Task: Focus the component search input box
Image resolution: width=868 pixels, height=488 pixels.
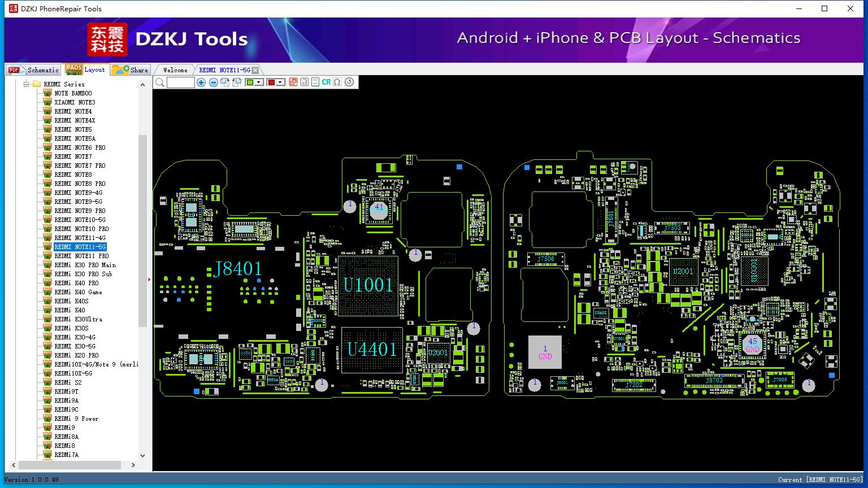Action: 181,82
